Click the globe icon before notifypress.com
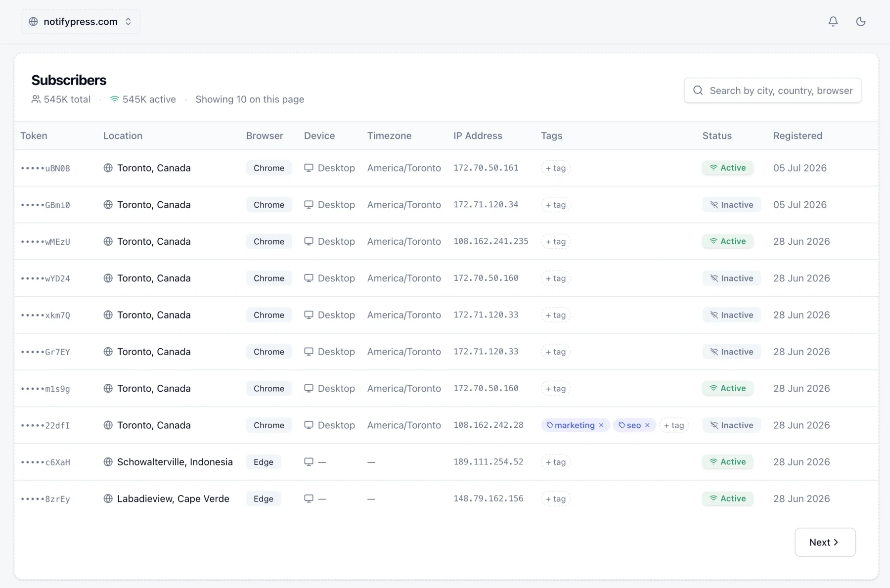 pyautogui.click(x=33, y=22)
